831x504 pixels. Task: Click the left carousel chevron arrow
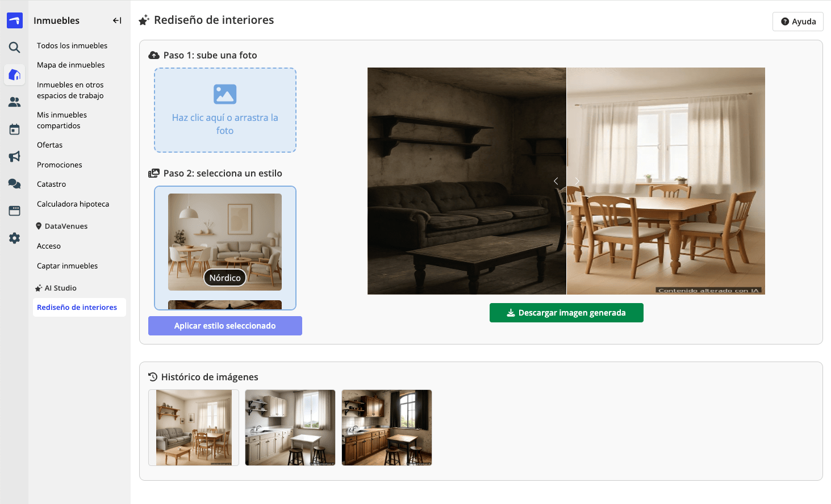[x=556, y=181]
